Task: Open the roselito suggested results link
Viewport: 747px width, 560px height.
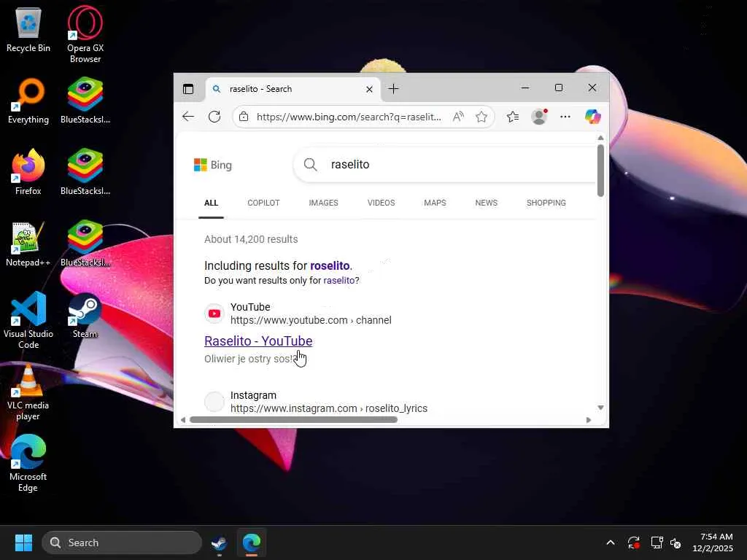Action: pos(330,265)
